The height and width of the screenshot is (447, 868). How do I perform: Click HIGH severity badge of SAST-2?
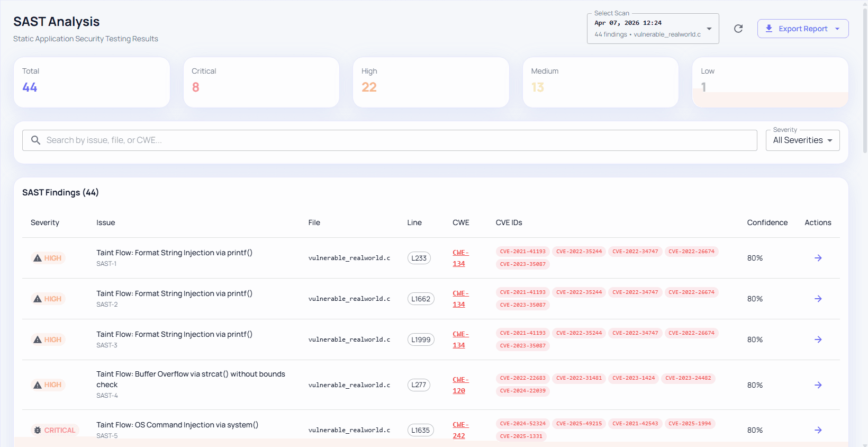[x=48, y=299]
